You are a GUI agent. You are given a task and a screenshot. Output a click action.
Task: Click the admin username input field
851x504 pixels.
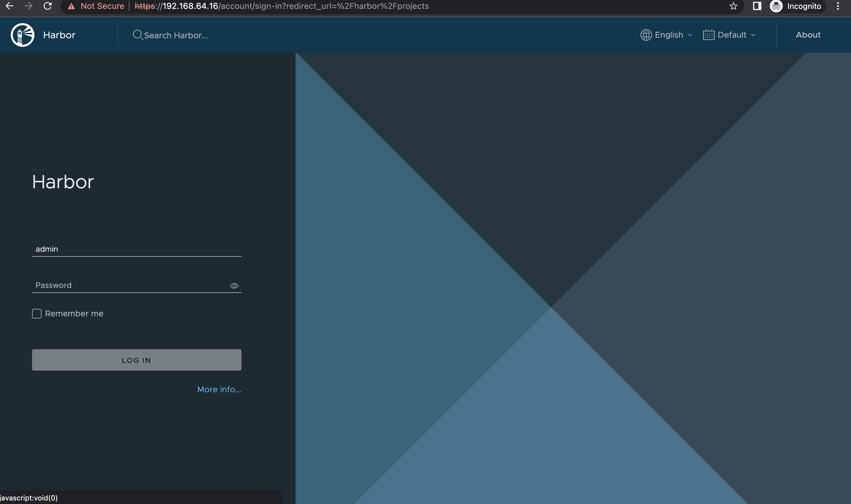click(x=136, y=248)
